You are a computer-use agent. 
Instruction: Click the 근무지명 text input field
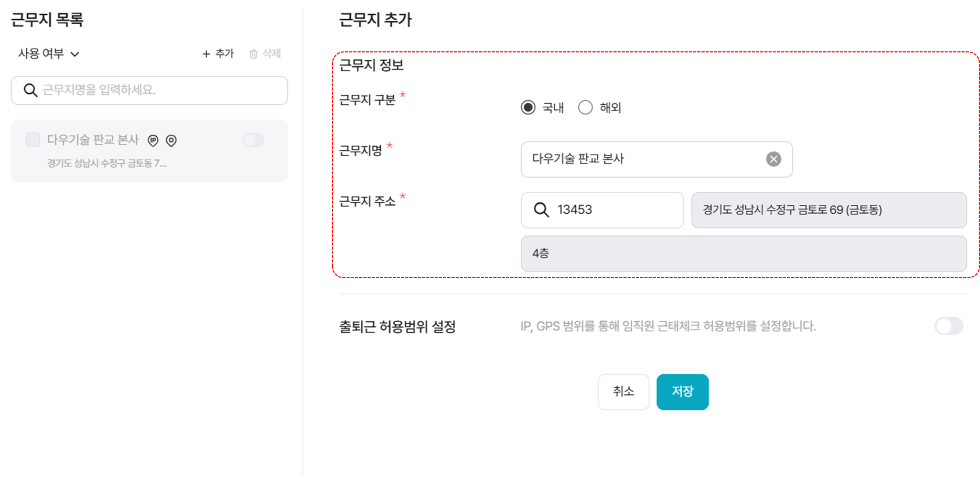[656, 159]
